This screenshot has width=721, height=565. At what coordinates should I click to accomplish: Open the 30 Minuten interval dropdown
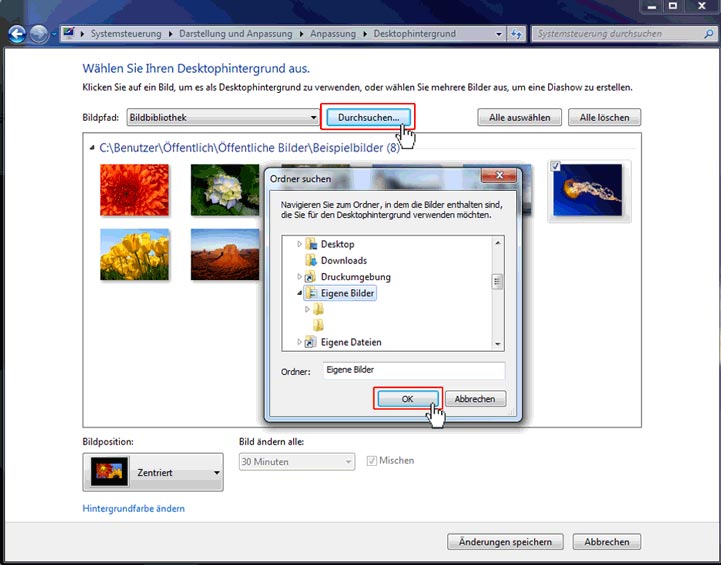point(297,462)
